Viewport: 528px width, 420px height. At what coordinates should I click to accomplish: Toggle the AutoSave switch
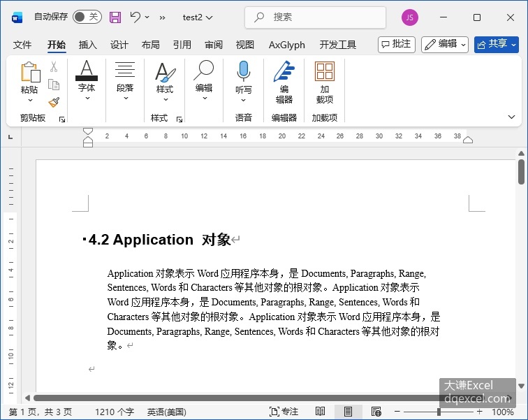coord(87,17)
